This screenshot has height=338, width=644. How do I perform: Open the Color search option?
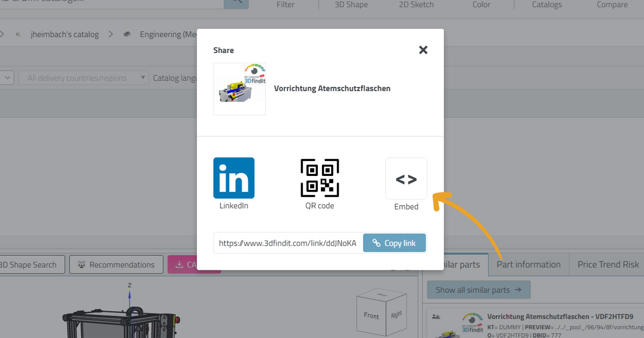coord(481,4)
